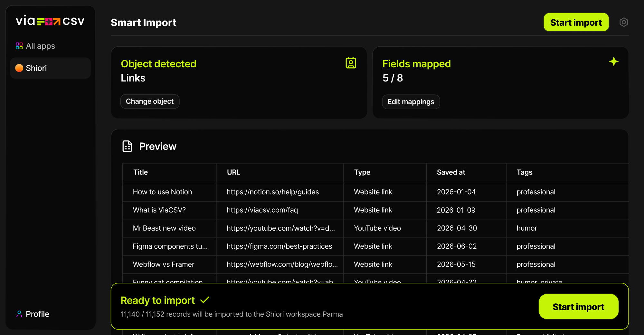Viewport: 644px width, 335px height.
Task: Click the Edit mappings button
Action: point(411,102)
